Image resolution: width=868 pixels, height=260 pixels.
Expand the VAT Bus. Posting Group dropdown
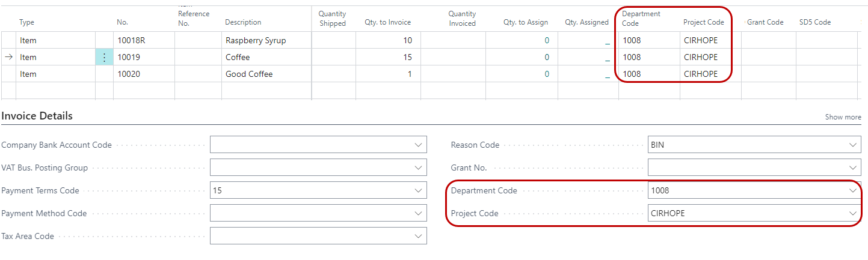pos(419,168)
